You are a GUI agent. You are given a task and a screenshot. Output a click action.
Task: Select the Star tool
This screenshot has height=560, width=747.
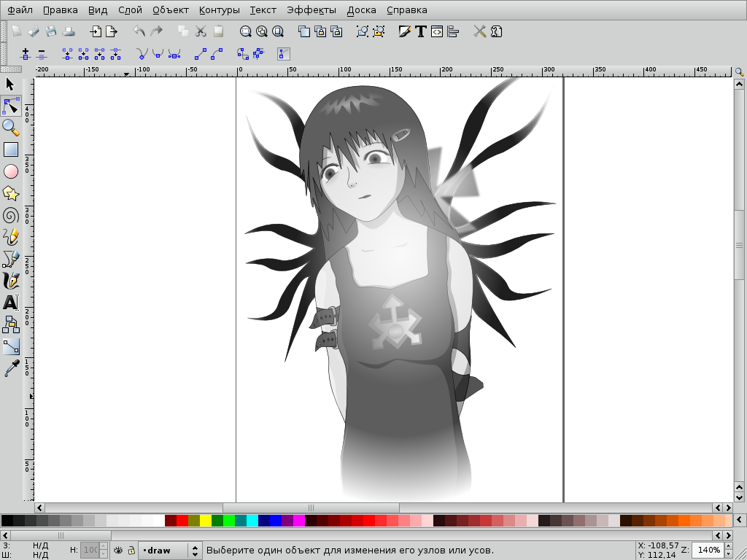(11, 193)
